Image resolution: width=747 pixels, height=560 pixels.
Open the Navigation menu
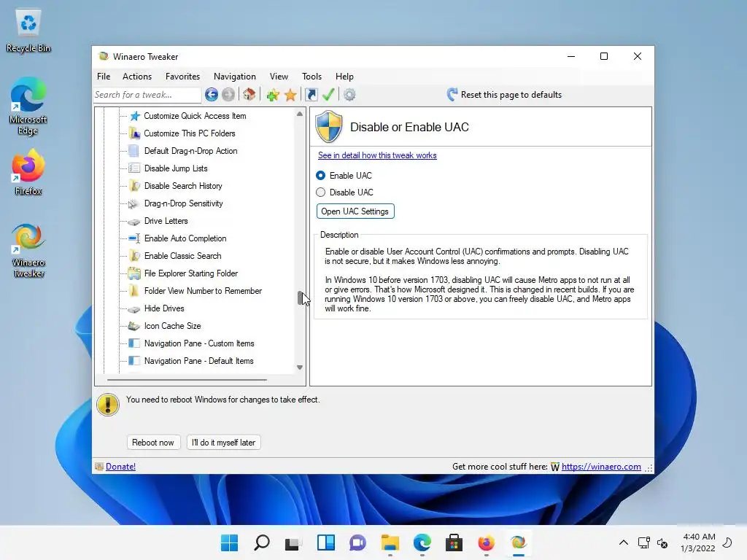pos(234,76)
